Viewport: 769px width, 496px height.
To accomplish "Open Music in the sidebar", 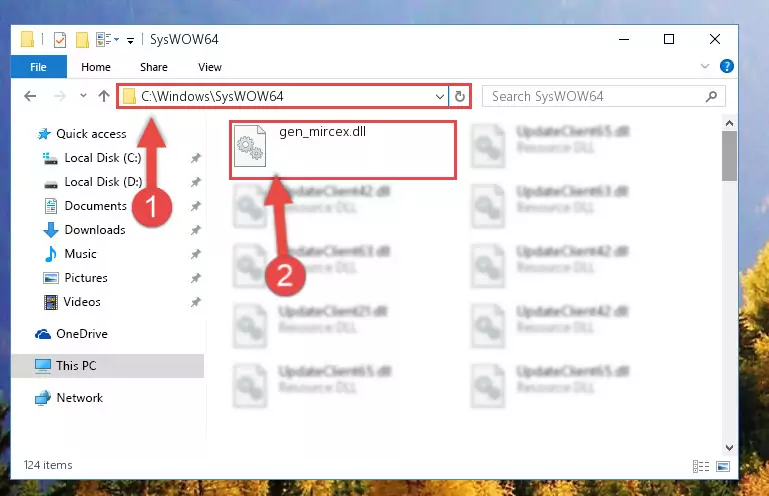I will [80, 254].
